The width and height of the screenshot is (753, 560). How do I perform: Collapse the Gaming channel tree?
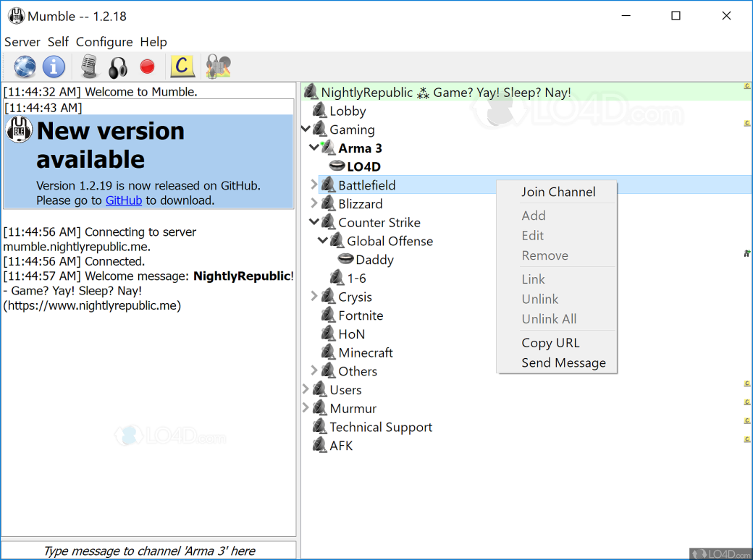tap(306, 129)
